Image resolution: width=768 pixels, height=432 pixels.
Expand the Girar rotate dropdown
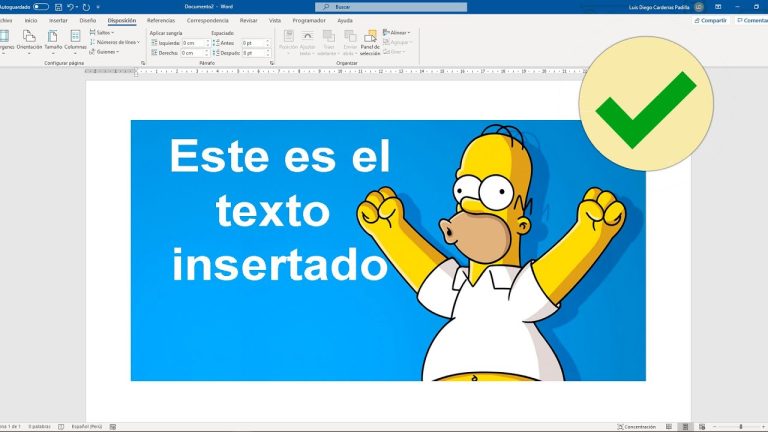pyautogui.click(x=394, y=52)
